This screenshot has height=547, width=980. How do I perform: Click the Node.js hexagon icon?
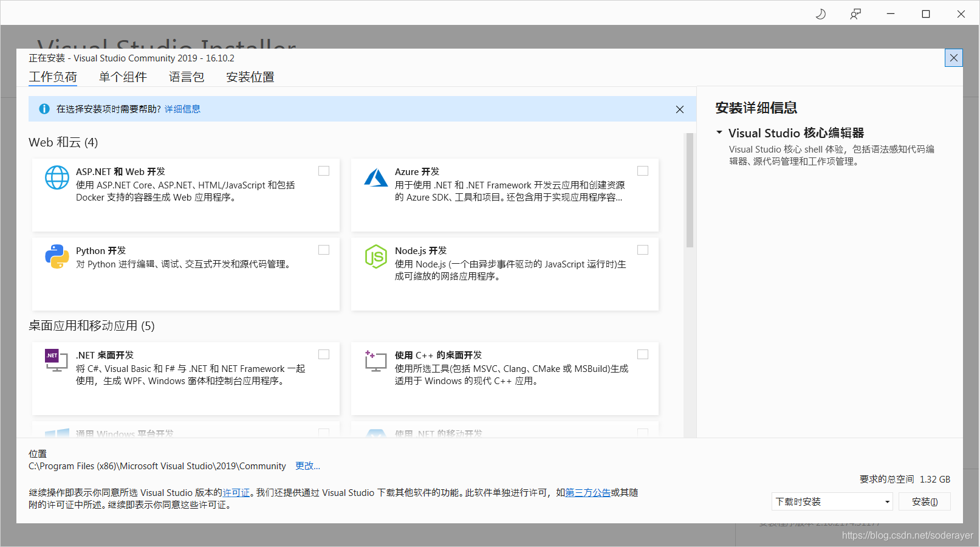pyautogui.click(x=376, y=256)
